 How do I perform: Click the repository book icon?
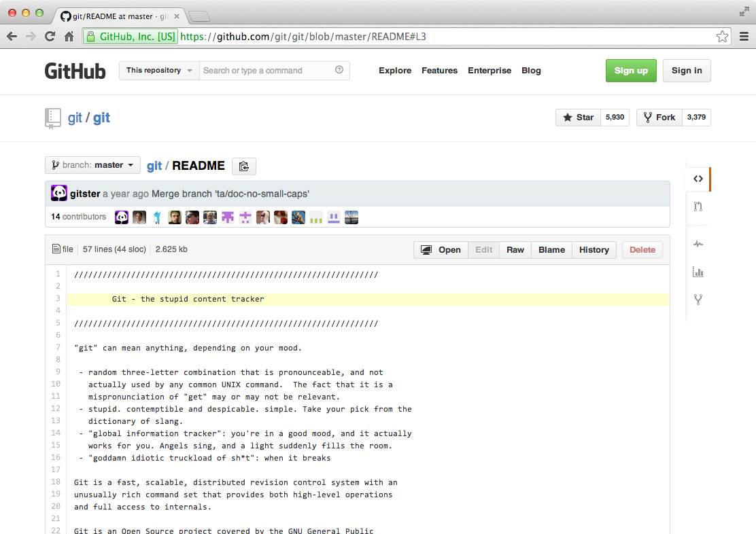(x=52, y=118)
